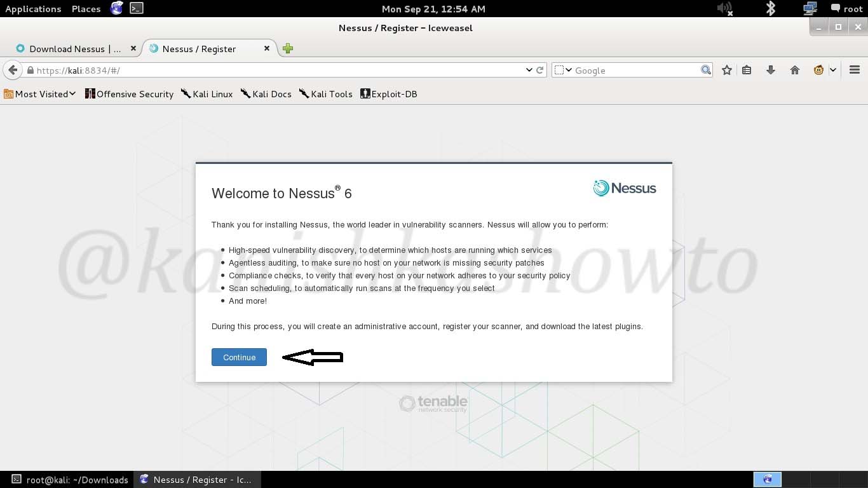The height and width of the screenshot is (488, 868).
Task: Click the Nessus logo in welcome panel
Action: click(625, 188)
